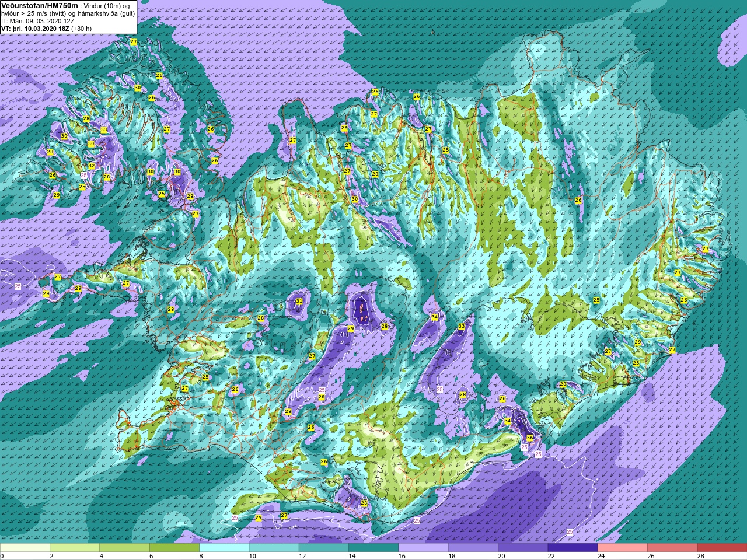The height and width of the screenshot is (560, 747).
Task: Select the 4–6 green scale swatch
Action: [x=124, y=548]
